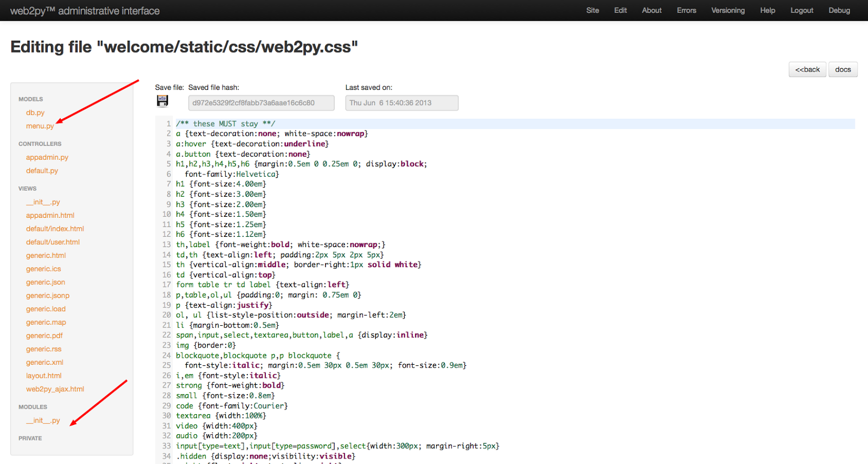Click the td vertical-align:top line
Viewport: 868px width, 464px height.
tap(226, 275)
